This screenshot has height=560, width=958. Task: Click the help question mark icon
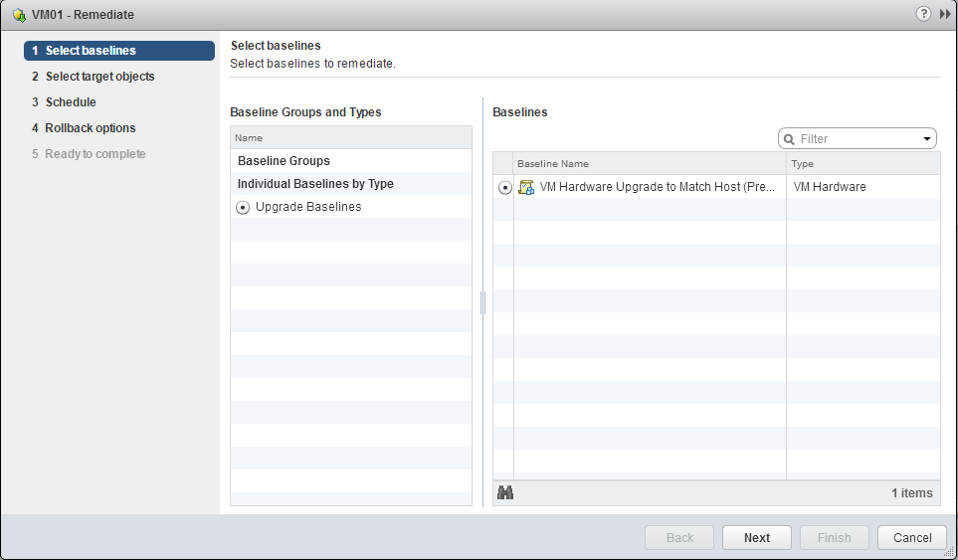pos(923,14)
